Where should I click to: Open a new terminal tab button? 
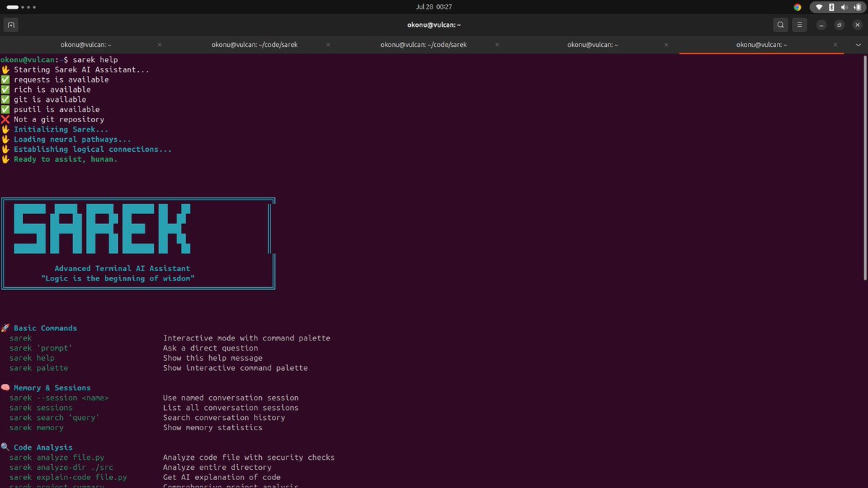pyautogui.click(x=11, y=25)
